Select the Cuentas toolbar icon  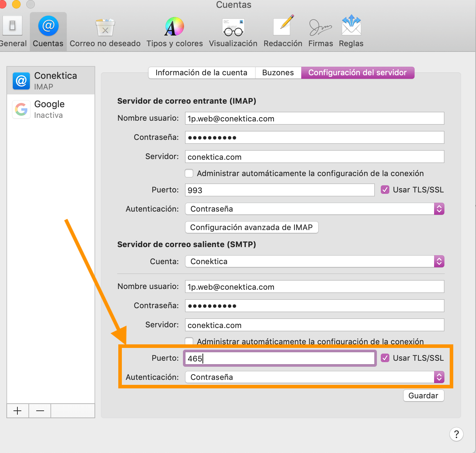click(48, 32)
